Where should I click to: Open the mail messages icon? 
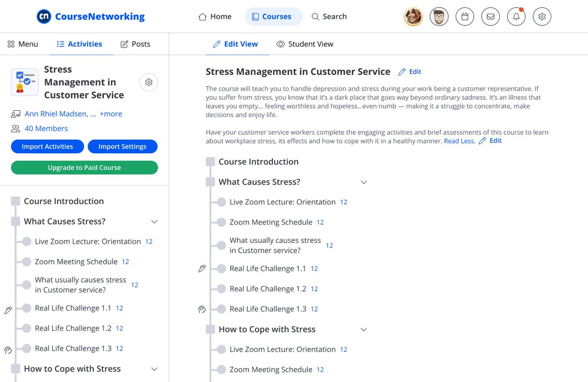coord(490,17)
